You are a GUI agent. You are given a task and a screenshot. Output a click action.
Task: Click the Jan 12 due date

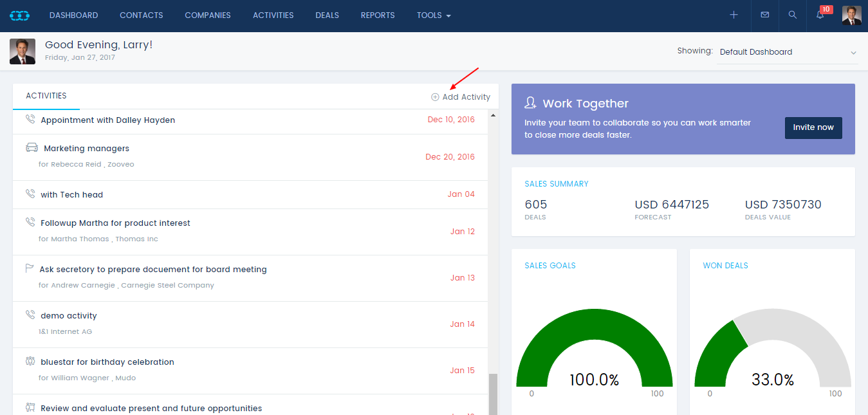[463, 232]
